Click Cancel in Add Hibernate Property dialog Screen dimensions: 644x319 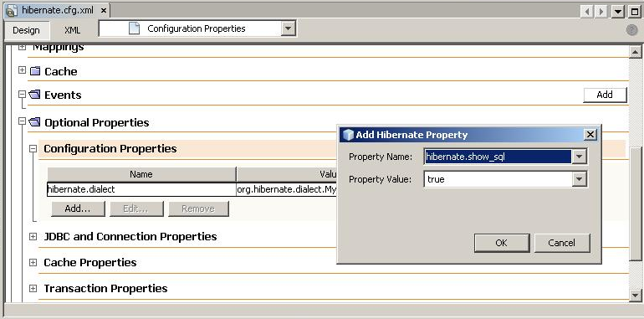pos(562,243)
